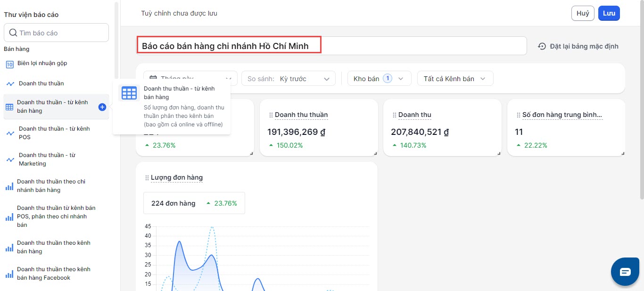
Task: Expand the So sánh Kỳ trước dropdown
Action: pos(289,79)
